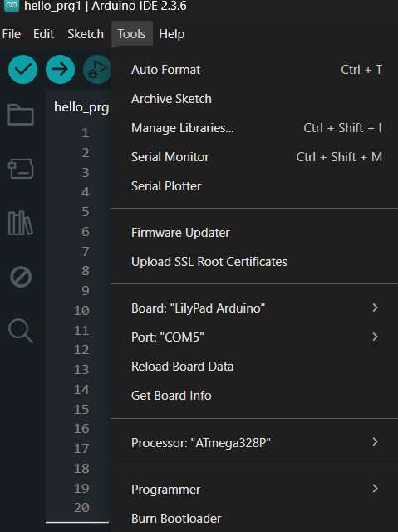The height and width of the screenshot is (532, 398).
Task: Expand the Programmer submenu
Action: pos(254,490)
